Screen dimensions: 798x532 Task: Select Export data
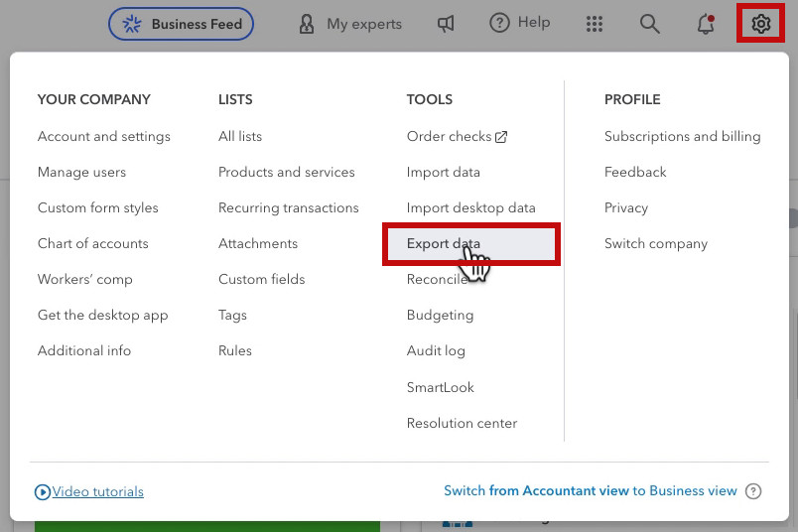[x=471, y=244]
